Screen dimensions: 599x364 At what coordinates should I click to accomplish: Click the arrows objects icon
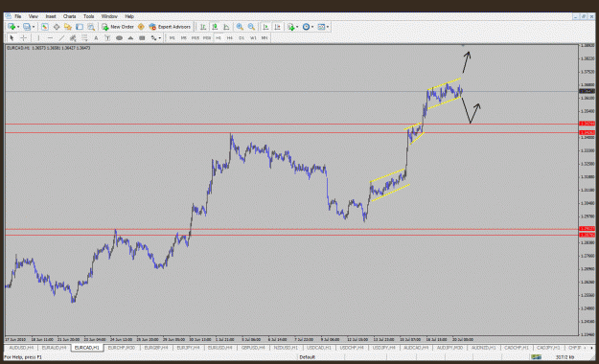click(153, 37)
